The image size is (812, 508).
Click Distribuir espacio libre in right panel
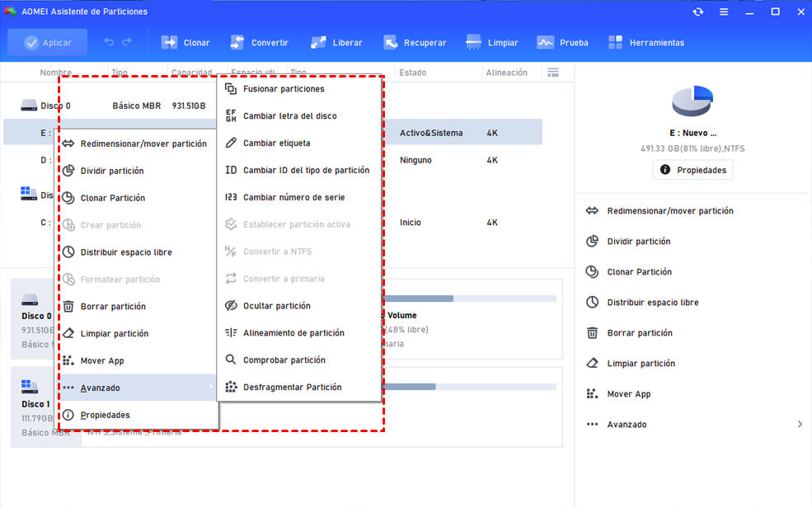(653, 303)
